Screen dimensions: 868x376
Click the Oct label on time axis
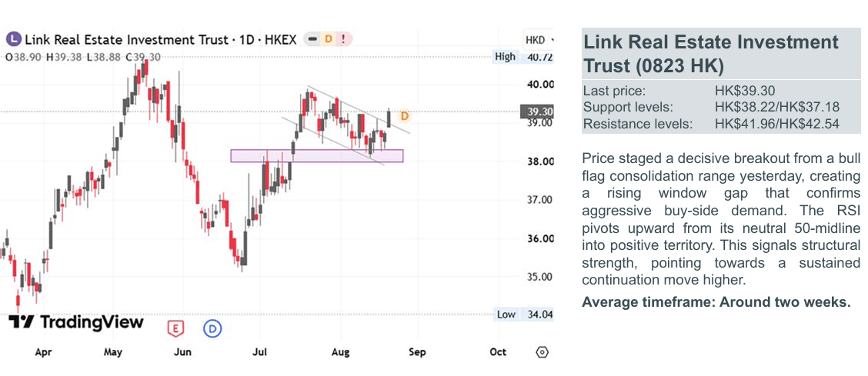coord(498,352)
